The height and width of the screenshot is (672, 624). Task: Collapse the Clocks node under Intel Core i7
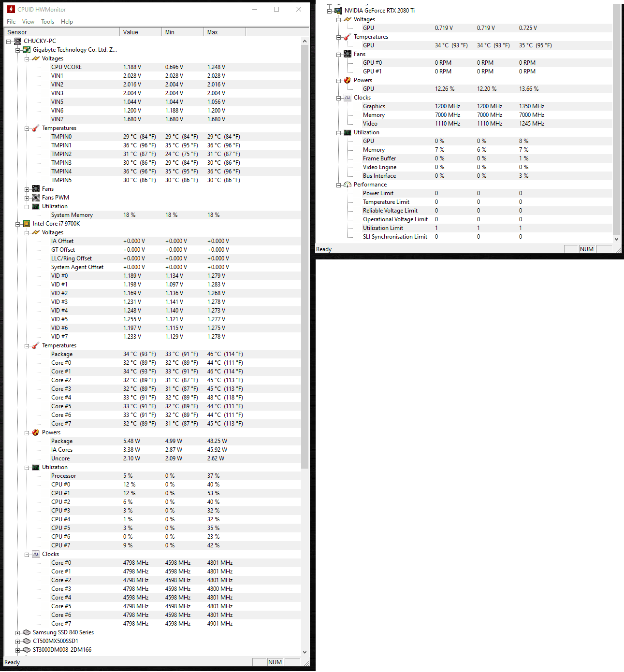[27, 555]
